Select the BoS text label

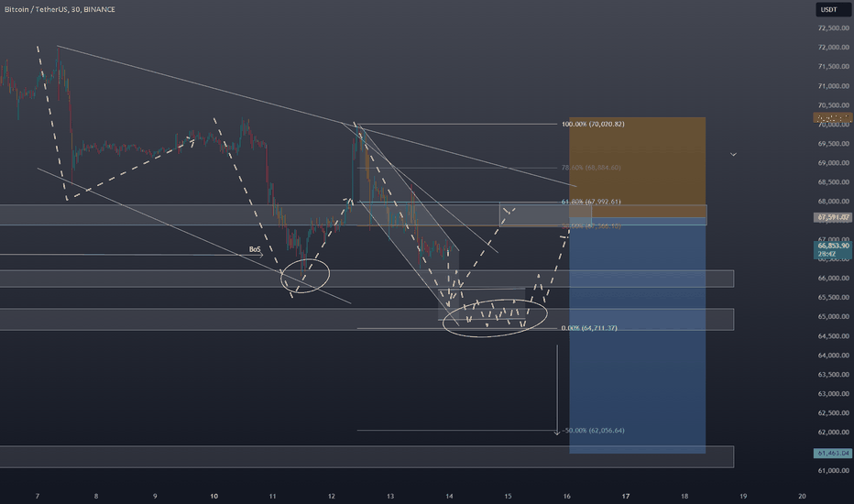255,249
